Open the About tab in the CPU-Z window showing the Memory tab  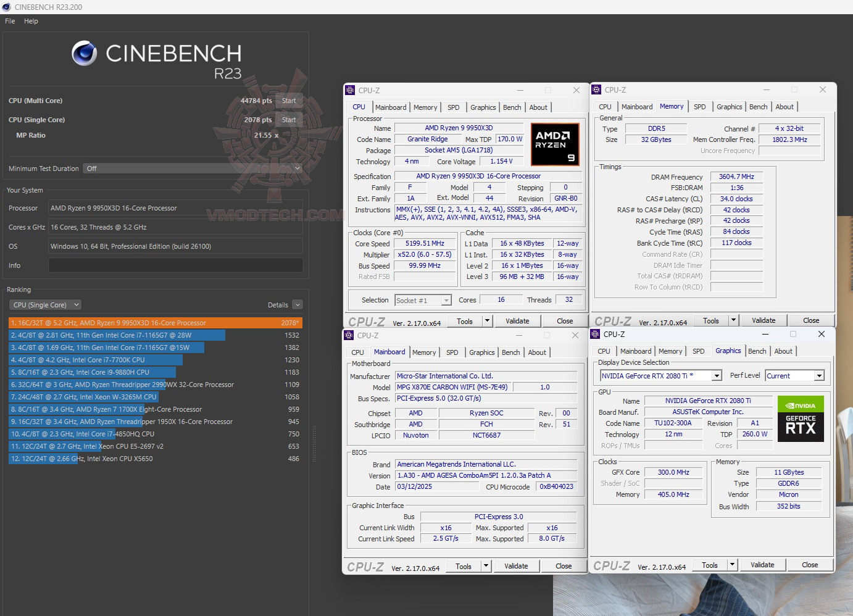[x=784, y=107]
